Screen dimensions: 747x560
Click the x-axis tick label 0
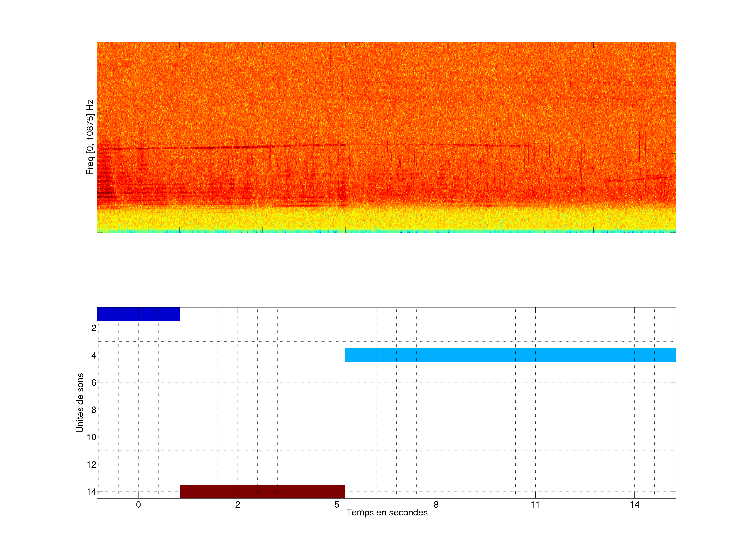pos(138,505)
